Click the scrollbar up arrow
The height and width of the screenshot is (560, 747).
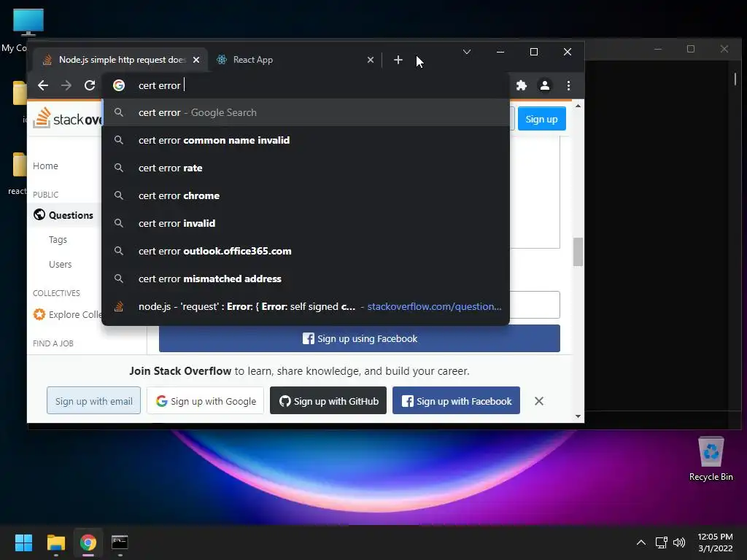pyautogui.click(x=578, y=106)
